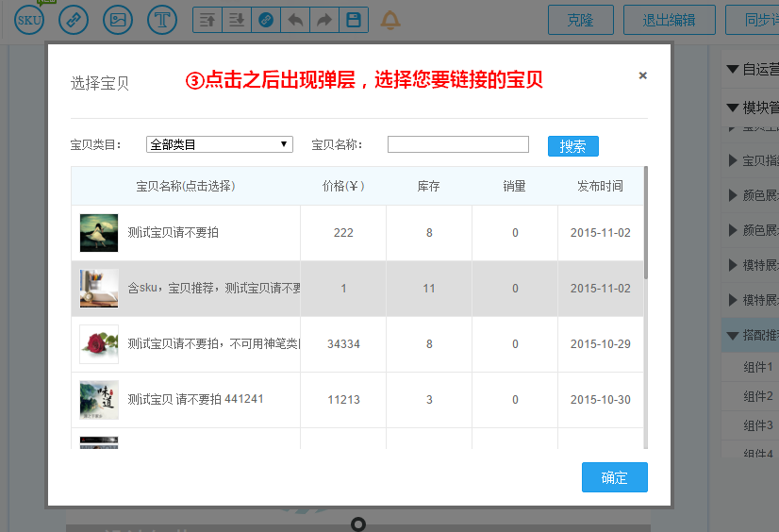Click the undo arrow icon
This screenshot has height=532, width=779.
[x=295, y=20]
